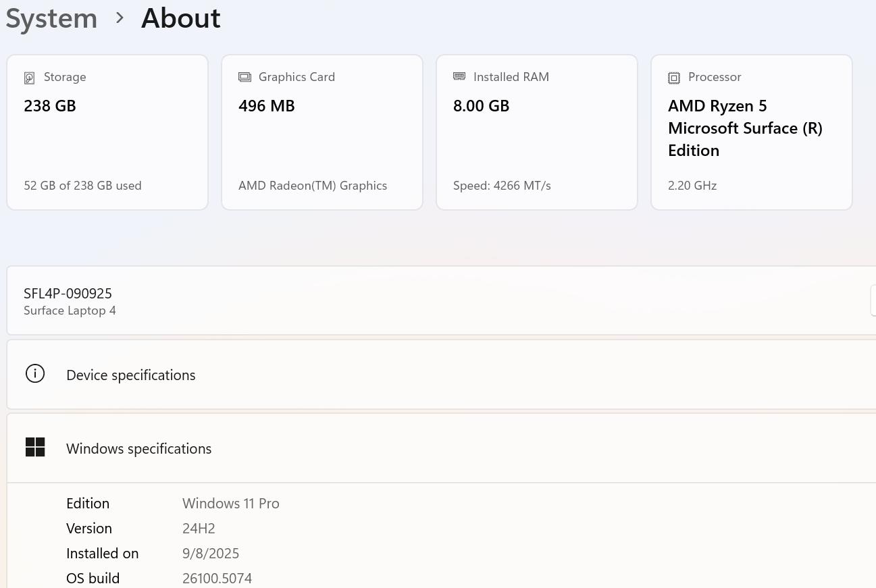Open the Installed RAM 8.00 GB card
Viewport: 876px width, 588px height.
tap(537, 132)
